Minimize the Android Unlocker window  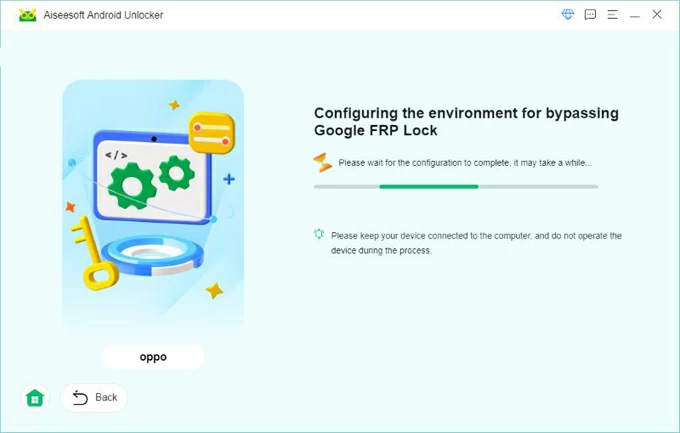point(634,15)
